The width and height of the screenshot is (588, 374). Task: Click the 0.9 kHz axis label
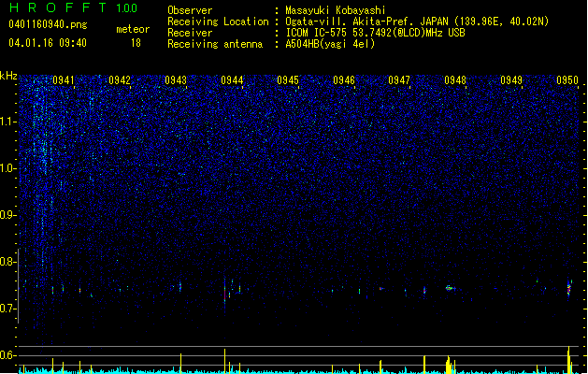coord(7,215)
